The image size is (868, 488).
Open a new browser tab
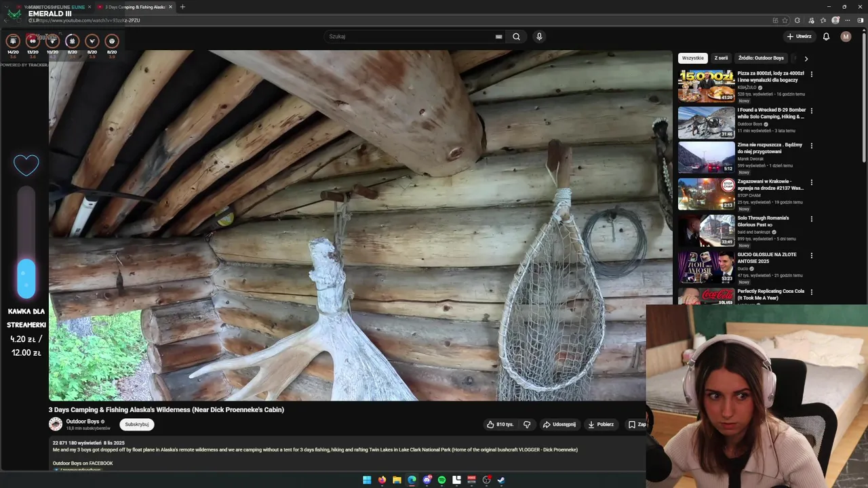tap(182, 7)
